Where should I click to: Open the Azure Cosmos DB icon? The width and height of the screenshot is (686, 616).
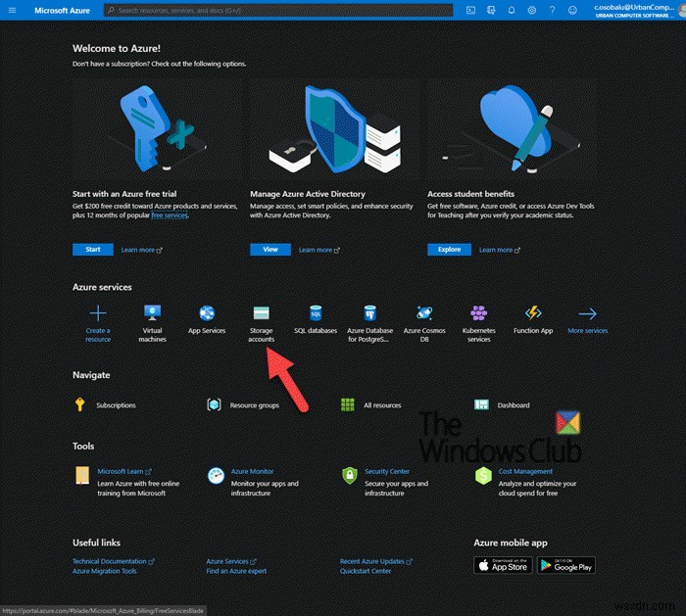click(424, 313)
